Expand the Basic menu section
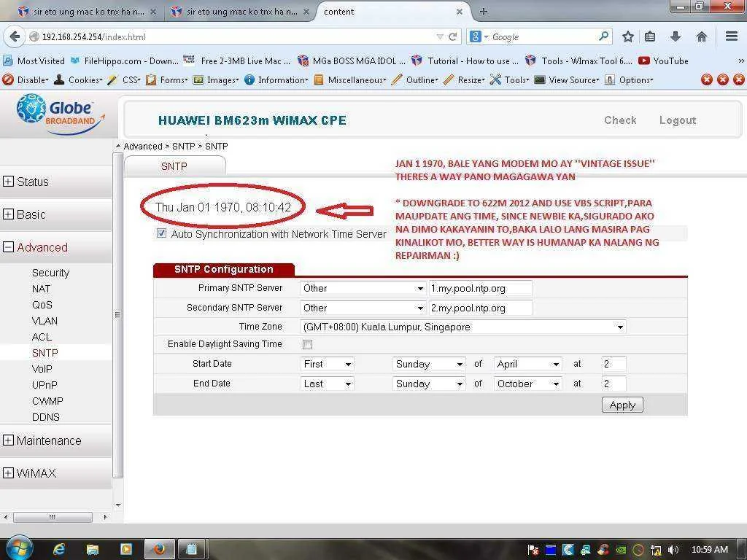Image resolution: width=747 pixels, height=560 pixels. tap(8, 214)
